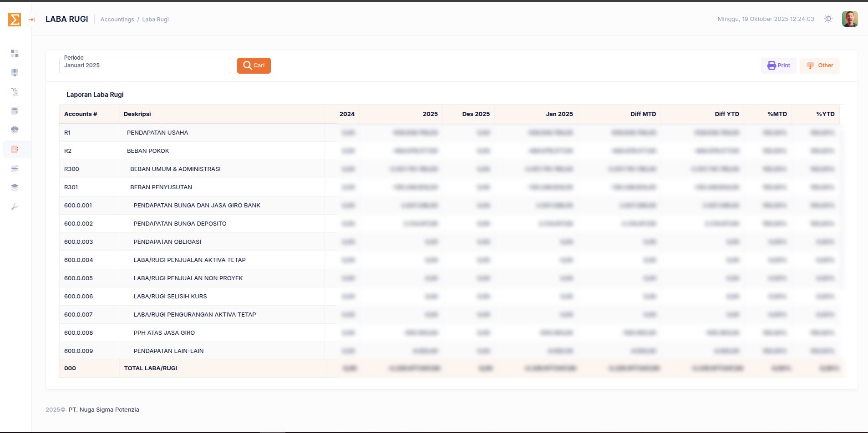The width and height of the screenshot is (868, 433).
Task: Select the highlighted orange accounting book icon
Action: [15, 149]
